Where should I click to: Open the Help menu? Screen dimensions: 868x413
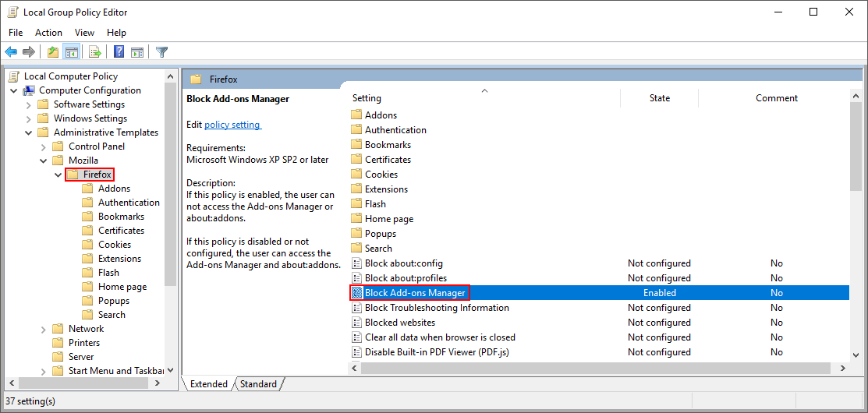click(116, 33)
